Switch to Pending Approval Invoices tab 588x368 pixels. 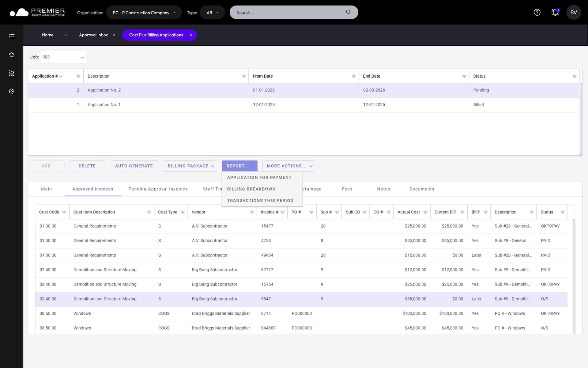tap(158, 189)
